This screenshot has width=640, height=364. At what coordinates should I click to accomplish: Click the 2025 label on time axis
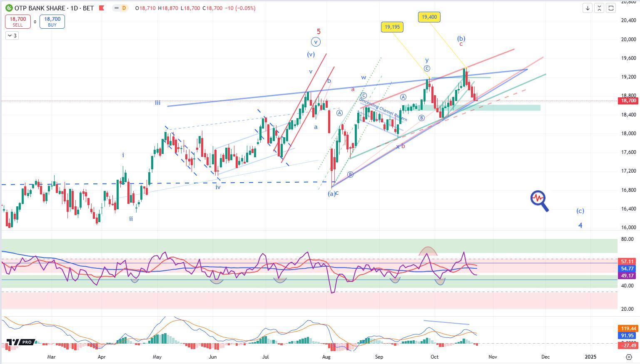[x=590, y=357]
